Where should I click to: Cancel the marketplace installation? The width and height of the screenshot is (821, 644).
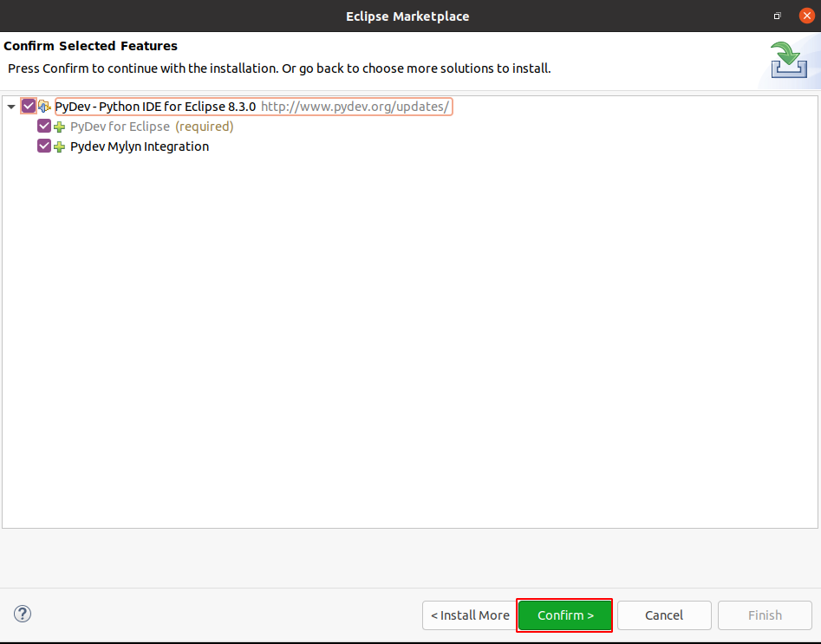664,615
